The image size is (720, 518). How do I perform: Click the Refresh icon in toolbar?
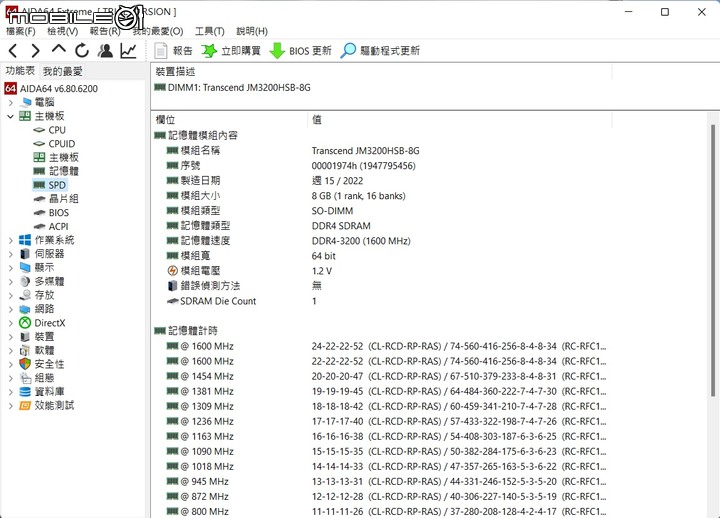pos(82,51)
